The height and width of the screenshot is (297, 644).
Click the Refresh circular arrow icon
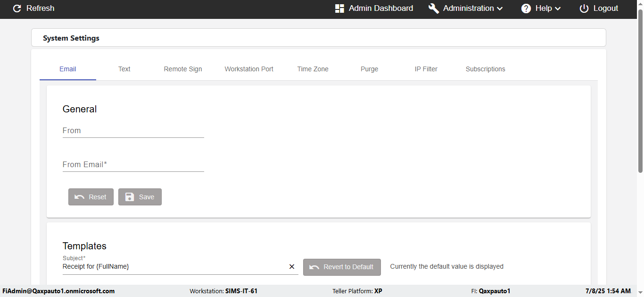17,8
